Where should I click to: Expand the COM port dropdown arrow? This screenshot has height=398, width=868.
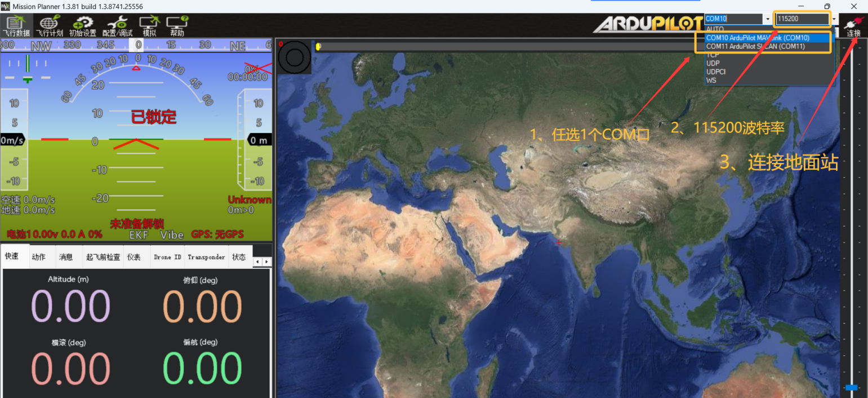point(767,19)
